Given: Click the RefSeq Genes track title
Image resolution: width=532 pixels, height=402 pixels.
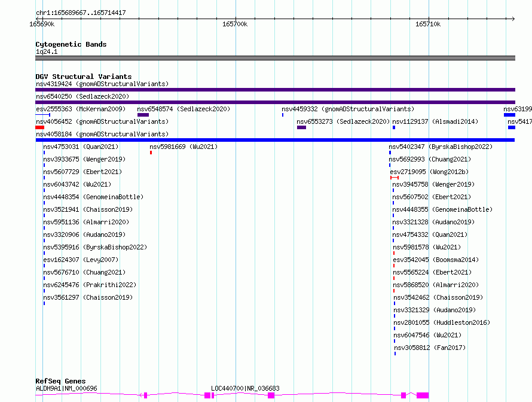Looking at the screenshot, I should [x=60, y=381].
